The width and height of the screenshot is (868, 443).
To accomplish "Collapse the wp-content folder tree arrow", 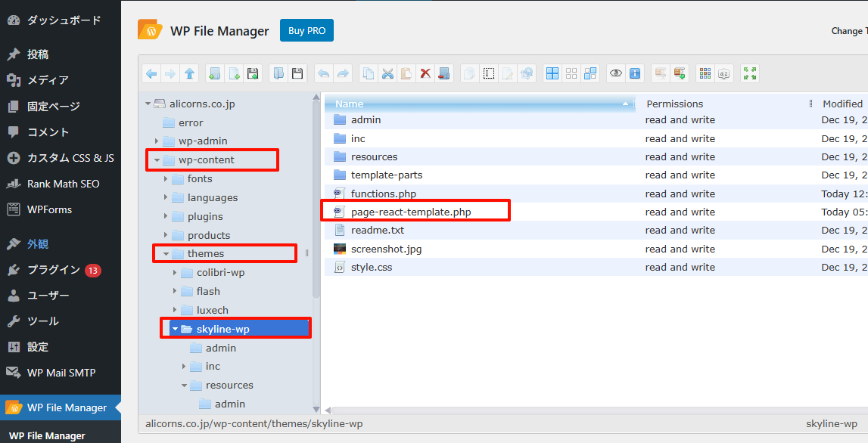I will point(157,160).
